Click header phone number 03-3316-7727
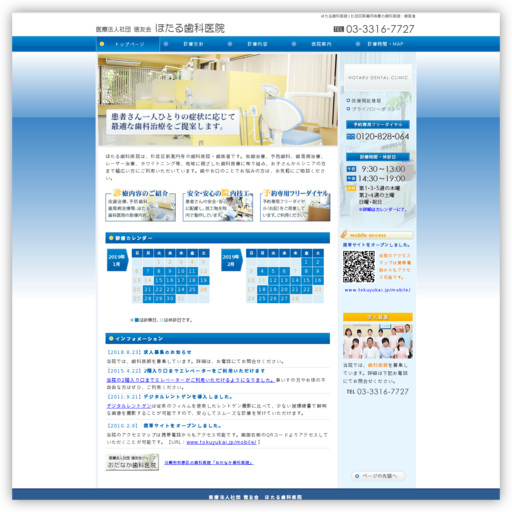The image size is (512, 512). [380, 29]
